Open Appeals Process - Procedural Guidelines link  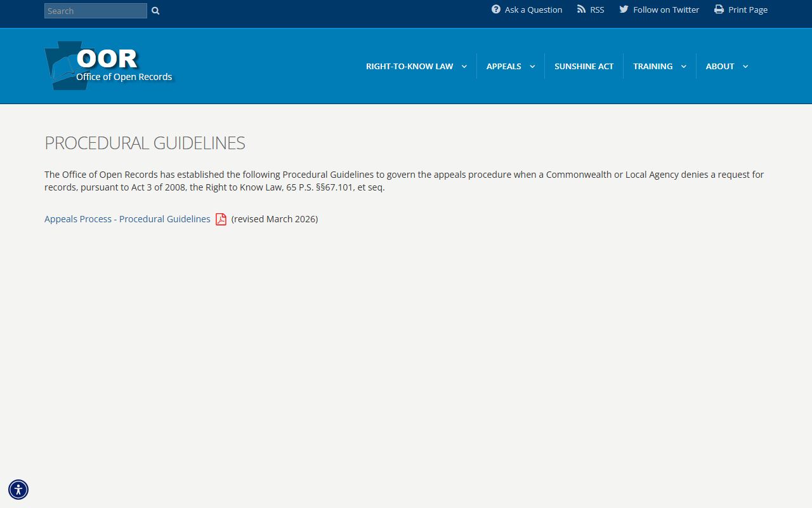pyautogui.click(x=128, y=219)
